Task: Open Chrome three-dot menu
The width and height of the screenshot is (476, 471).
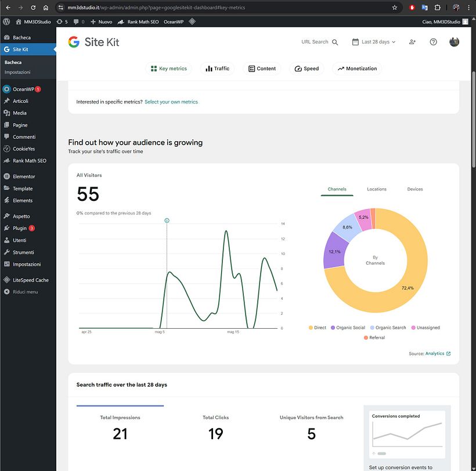Action: coord(468,8)
